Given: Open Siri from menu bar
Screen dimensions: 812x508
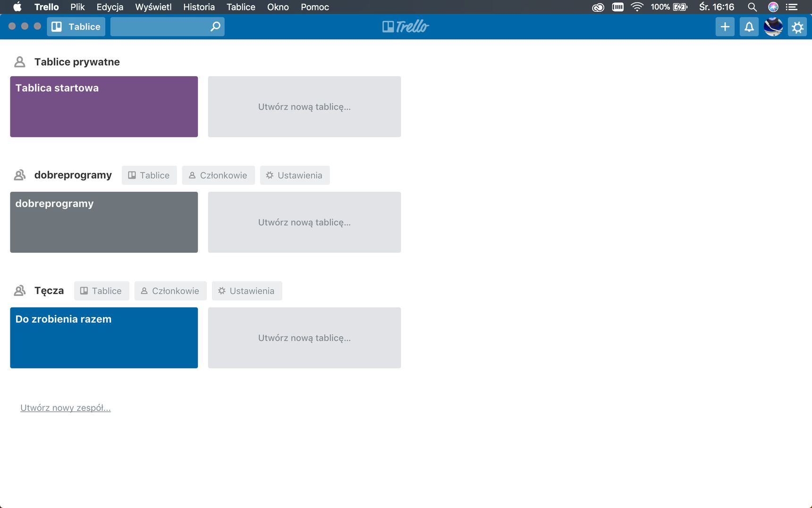Looking at the screenshot, I should 773,7.
